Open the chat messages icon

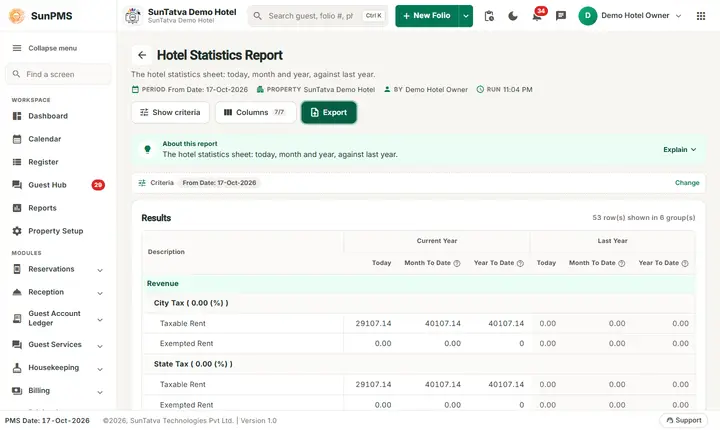click(x=561, y=16)
